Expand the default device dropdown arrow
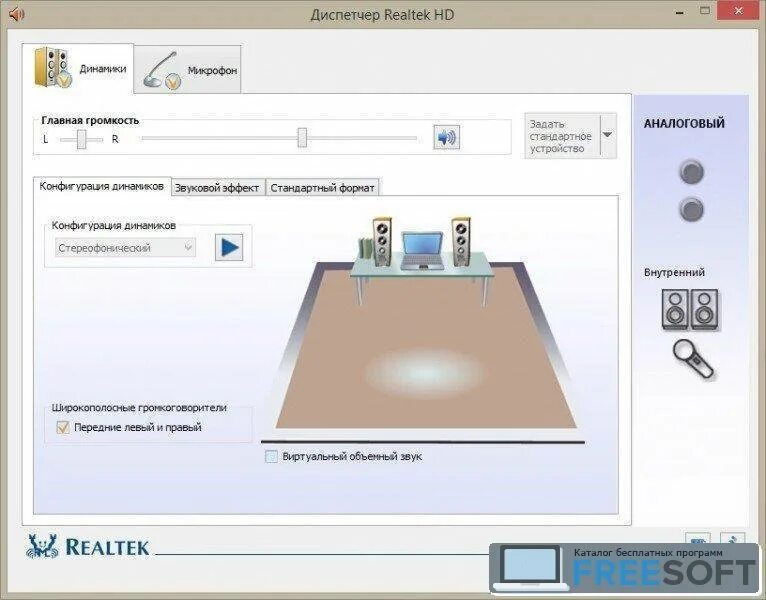 608,135
